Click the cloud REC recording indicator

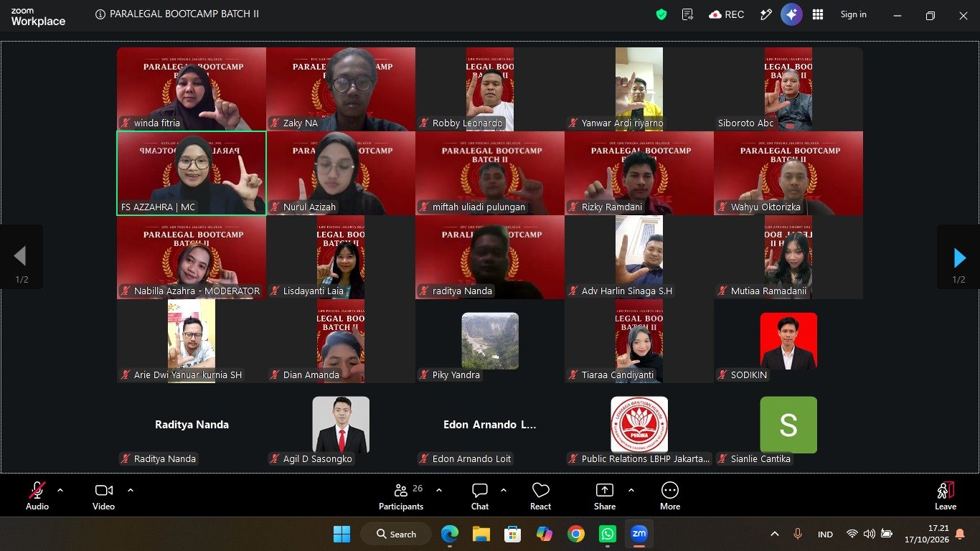click(x=726, y=14)
